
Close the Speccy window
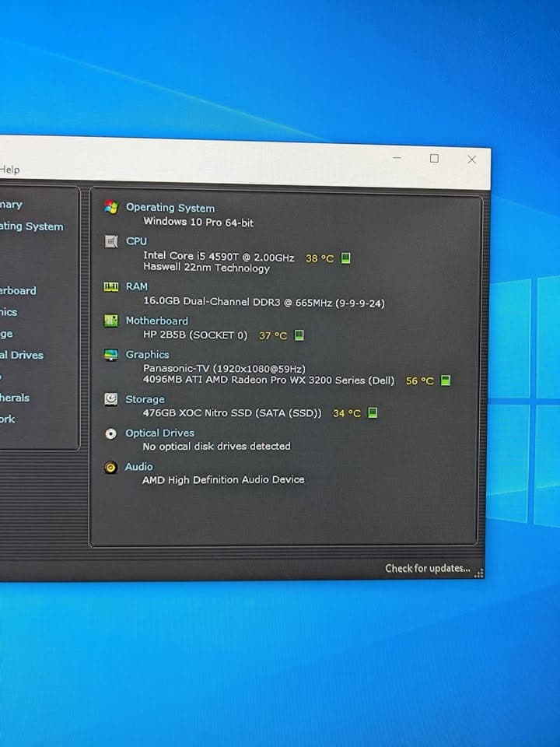coord(472,160)
